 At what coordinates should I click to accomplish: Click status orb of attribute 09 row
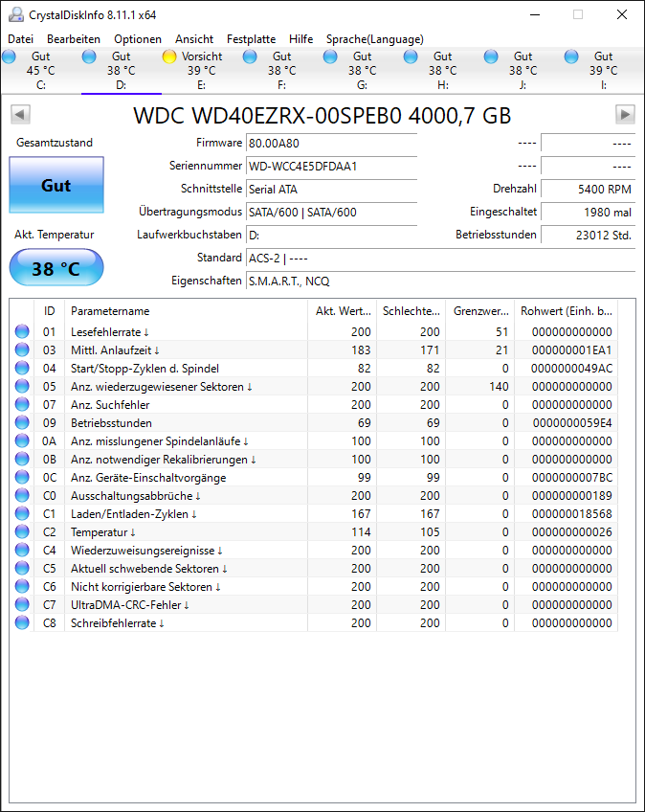[22, 422]
